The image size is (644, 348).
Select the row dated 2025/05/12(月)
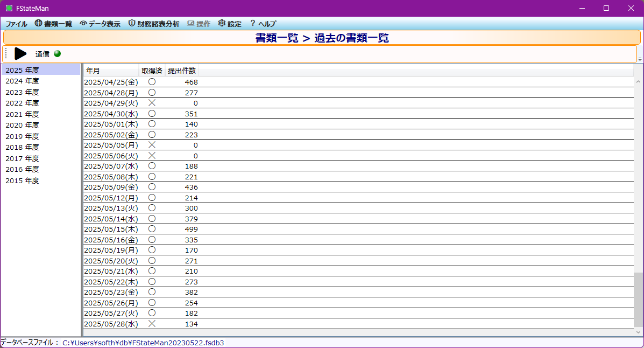tap(358, 198)
